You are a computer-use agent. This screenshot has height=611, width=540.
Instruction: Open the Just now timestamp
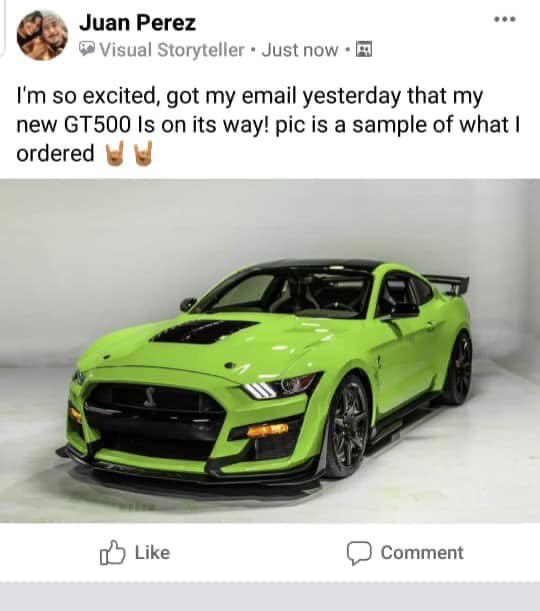click(x=300, y=50)
